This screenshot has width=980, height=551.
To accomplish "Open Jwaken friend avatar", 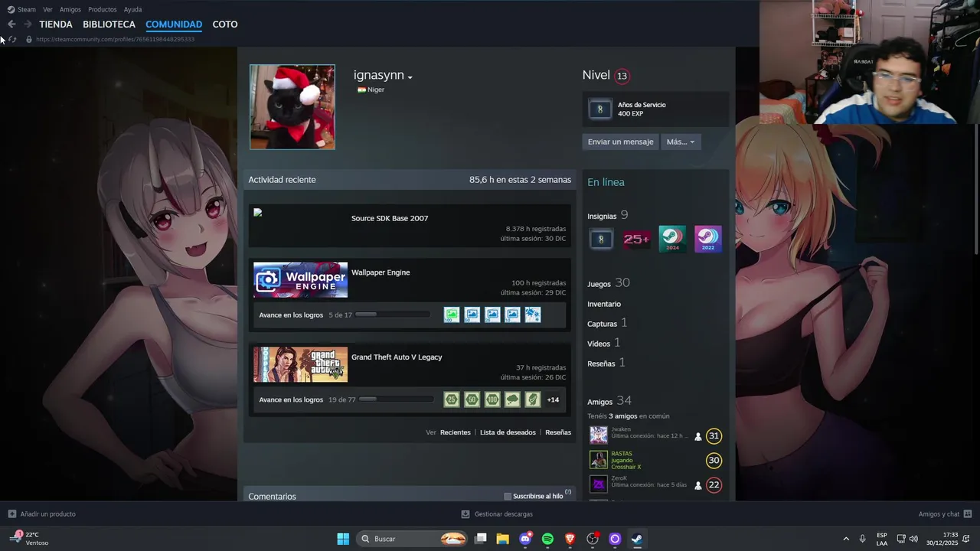I will pos(599,435).
